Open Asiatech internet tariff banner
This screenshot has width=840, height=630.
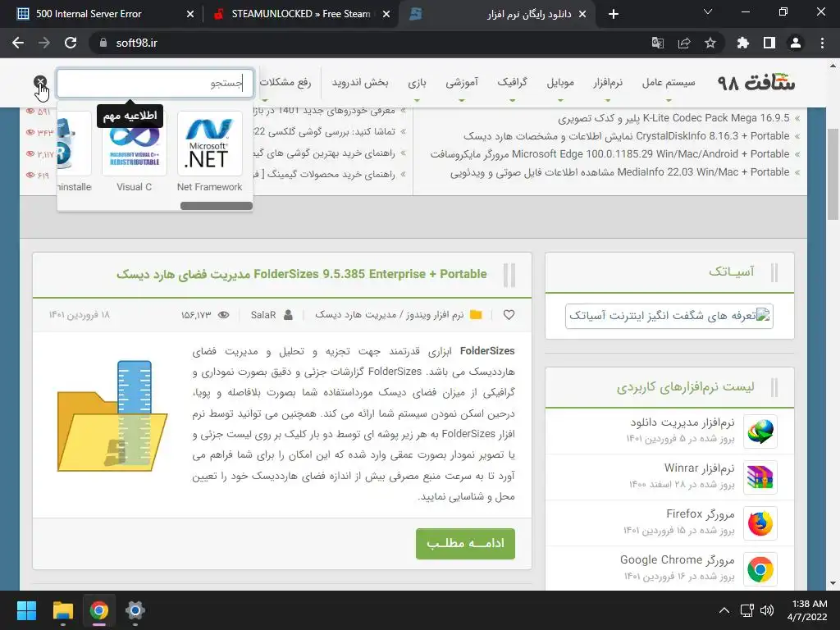point(669,316)
